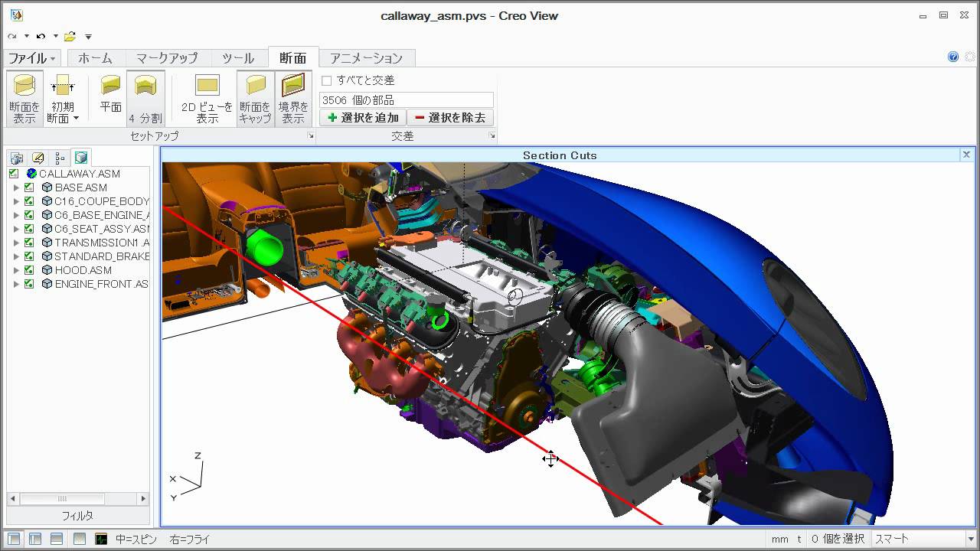
Task: Click the 3506 個の部品 field
Action: pyautogui.click(x=407, y=100)
